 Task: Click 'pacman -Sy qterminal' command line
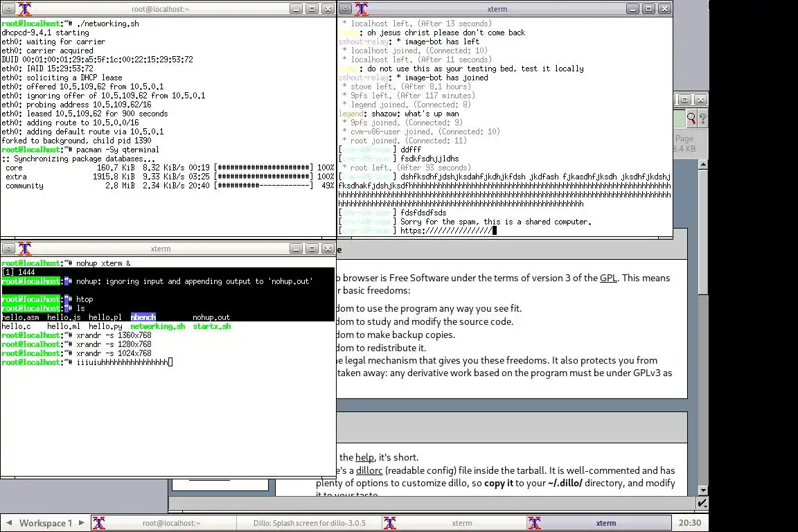118,150
